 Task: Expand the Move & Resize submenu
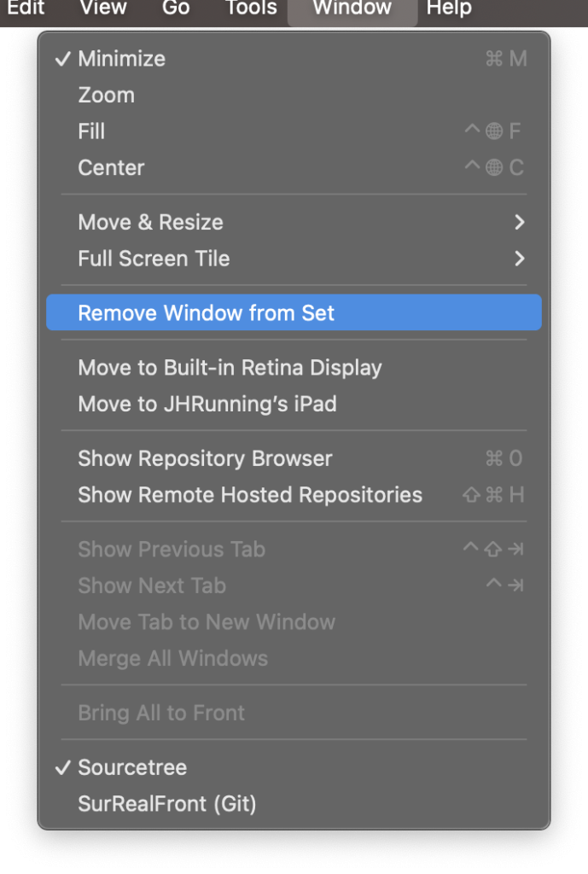(x=294, y=223)
